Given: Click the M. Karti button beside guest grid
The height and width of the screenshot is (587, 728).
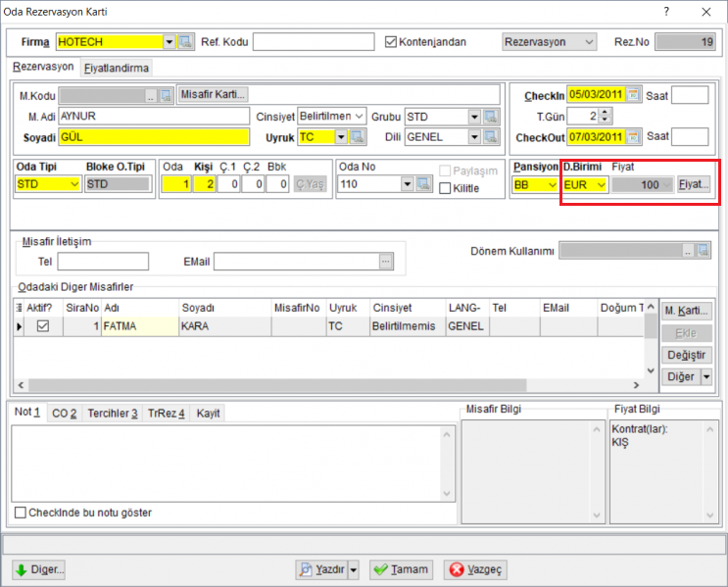Looking at the screenshot, I should point(686,311).
